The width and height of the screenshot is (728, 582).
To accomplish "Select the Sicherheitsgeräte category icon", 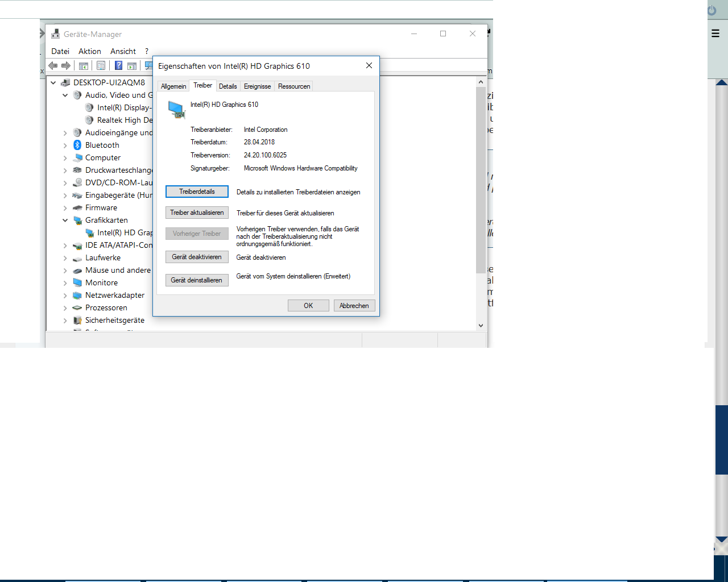I will tap(77, 320).
